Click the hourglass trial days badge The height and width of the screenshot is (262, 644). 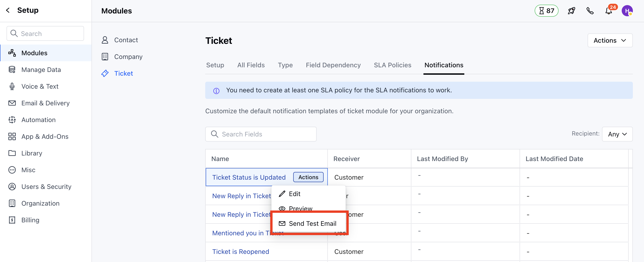(546, 11)
